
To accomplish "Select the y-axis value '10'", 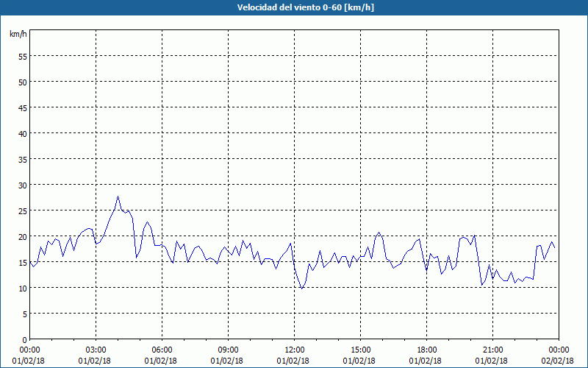I will pos(23,288).
